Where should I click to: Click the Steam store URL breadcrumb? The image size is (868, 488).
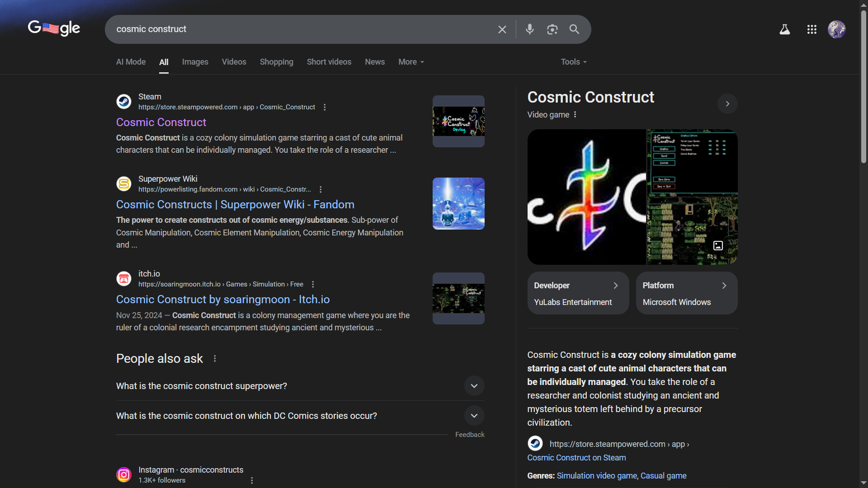(x=226, y=107)
